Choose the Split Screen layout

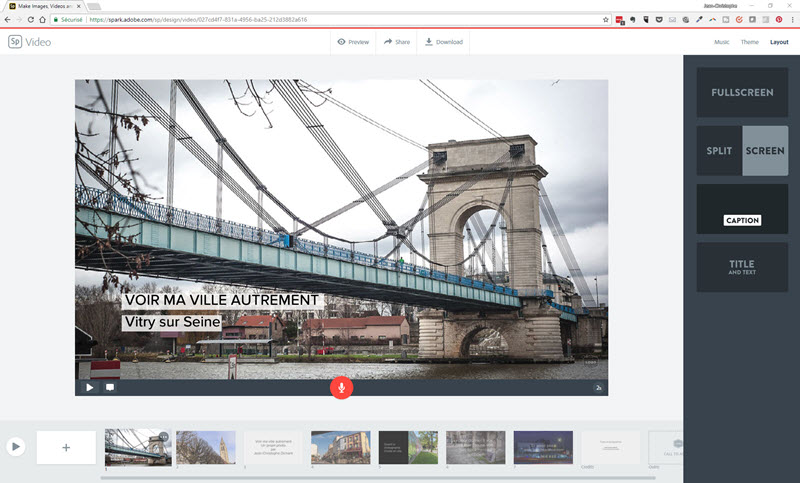coord(742,150)
